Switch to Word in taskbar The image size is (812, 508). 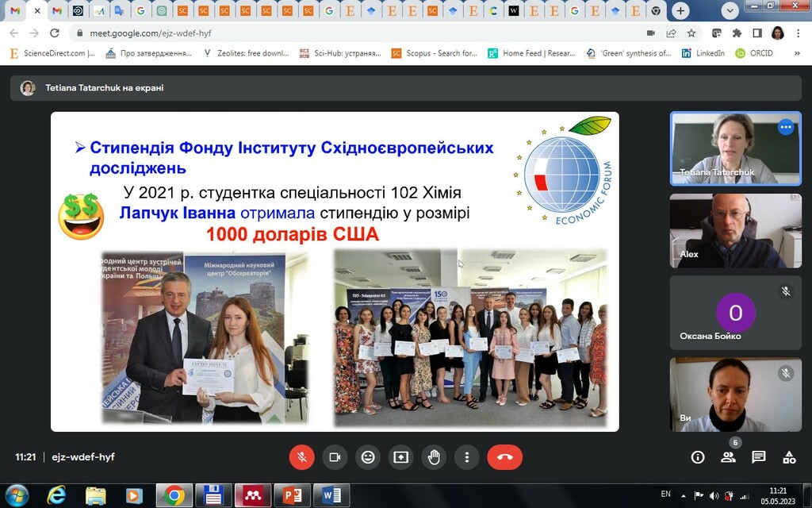(x=332, y=495)
